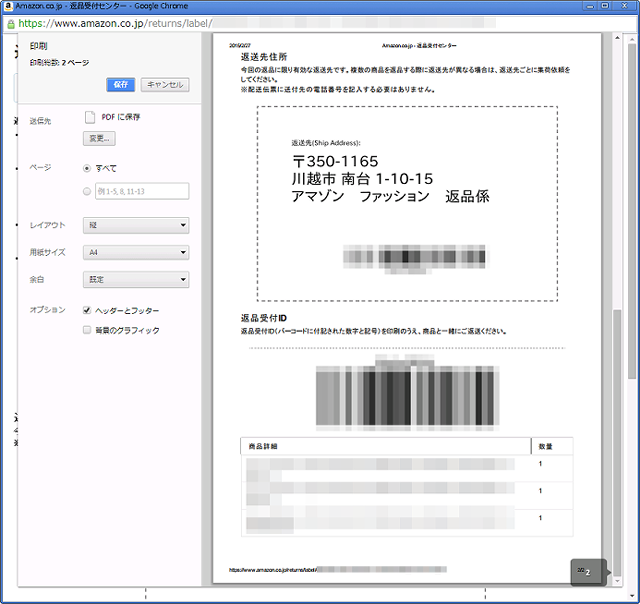Viewport: 640px width, 604px height.
Task: Open the 用紙サイズ A4 paper size dropdown
Action: [136, 252]
